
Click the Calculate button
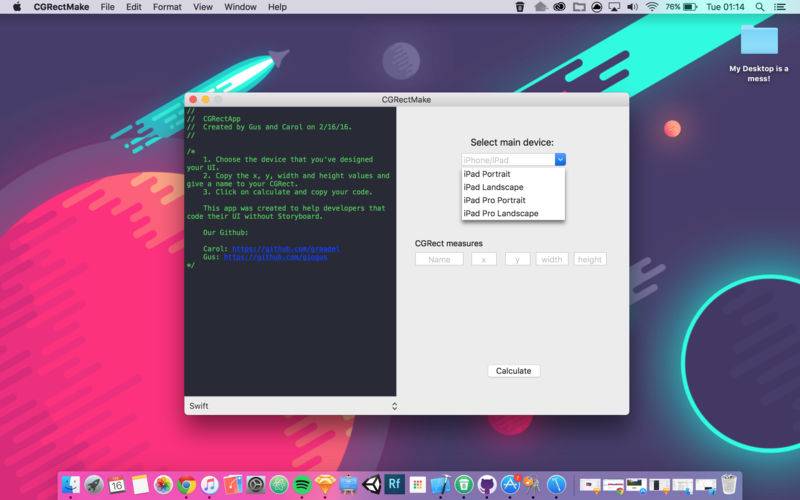[x=514, y=371]
